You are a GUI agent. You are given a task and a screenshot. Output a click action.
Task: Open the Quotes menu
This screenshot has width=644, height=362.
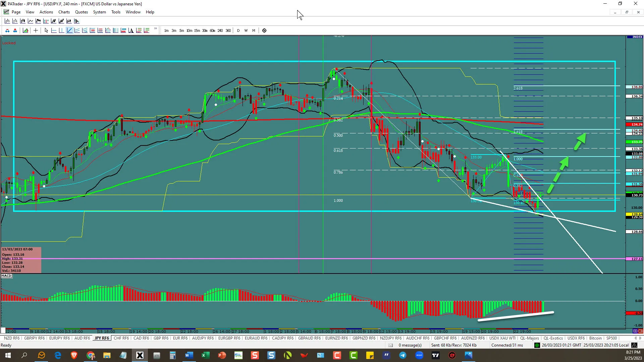[81, 12]
